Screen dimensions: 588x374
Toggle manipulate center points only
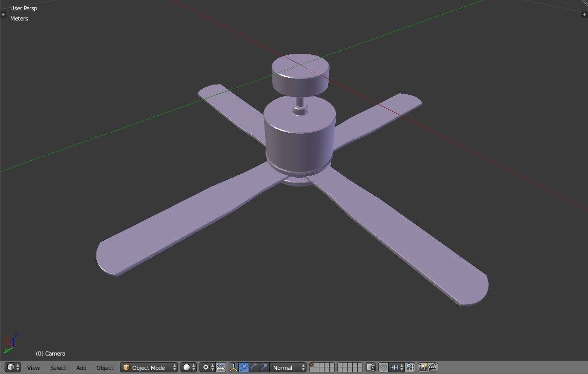[x=220, y=367]
